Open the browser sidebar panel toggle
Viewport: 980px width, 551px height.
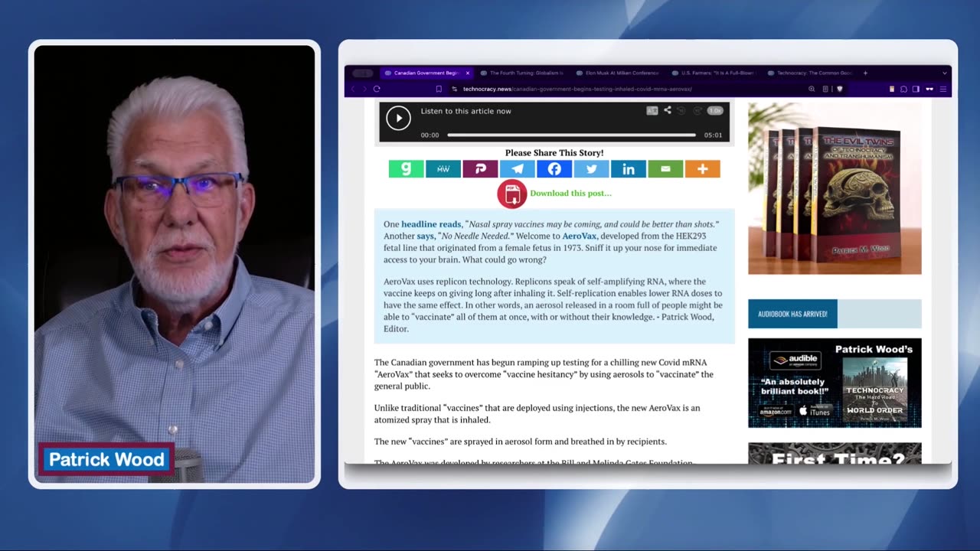tap(916, 89)
